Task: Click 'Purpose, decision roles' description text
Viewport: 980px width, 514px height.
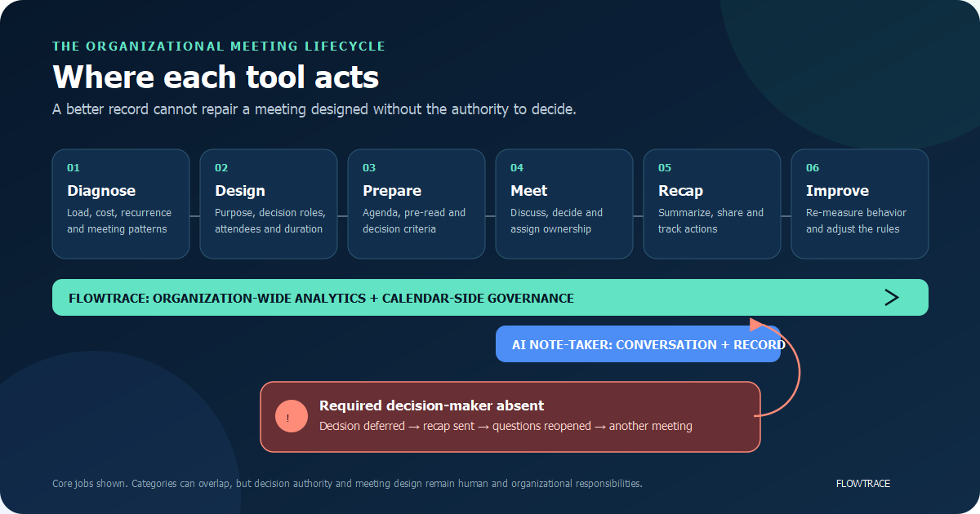Action: coord(270,221)
